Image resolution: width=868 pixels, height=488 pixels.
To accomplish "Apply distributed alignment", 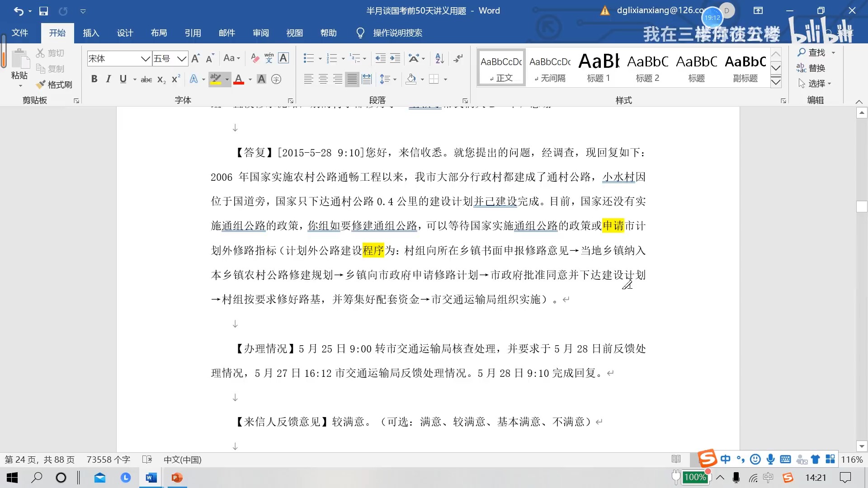I will (367, 79).
